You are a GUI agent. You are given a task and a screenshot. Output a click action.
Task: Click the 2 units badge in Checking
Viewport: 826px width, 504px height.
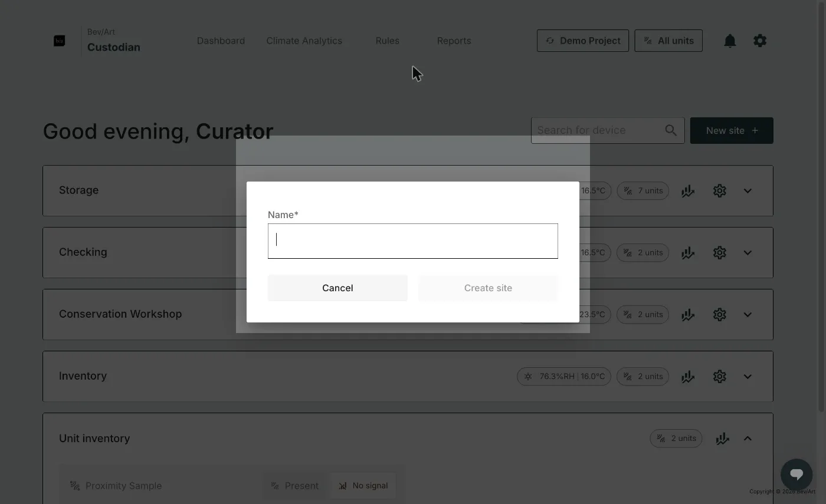pyautogui.click(x=643, y=253)
